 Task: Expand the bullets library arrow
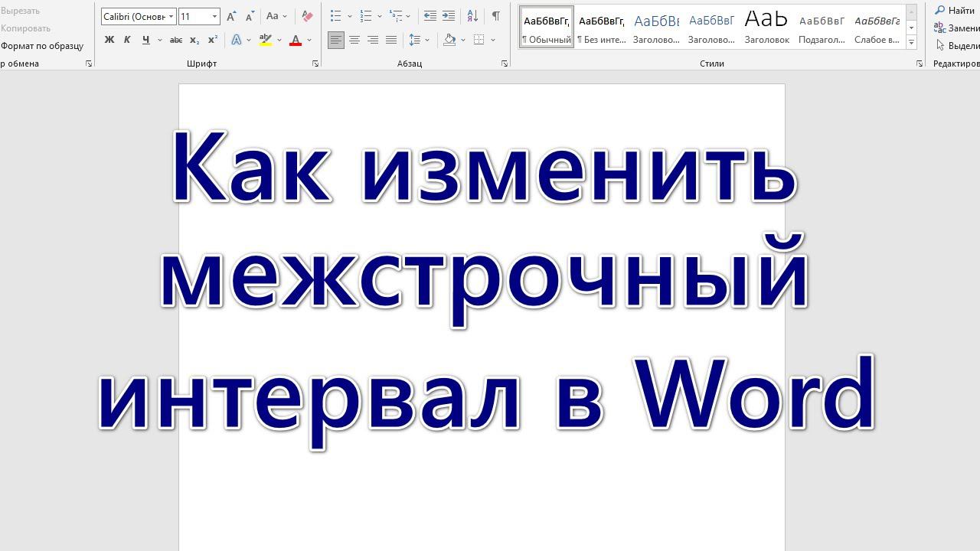click(350, 16)
